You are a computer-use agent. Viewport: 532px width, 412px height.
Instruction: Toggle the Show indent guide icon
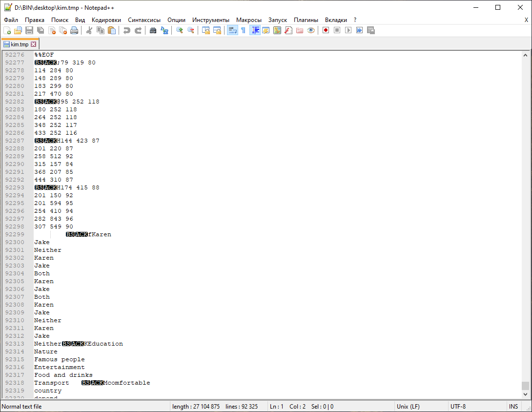(x=255, y=31)
